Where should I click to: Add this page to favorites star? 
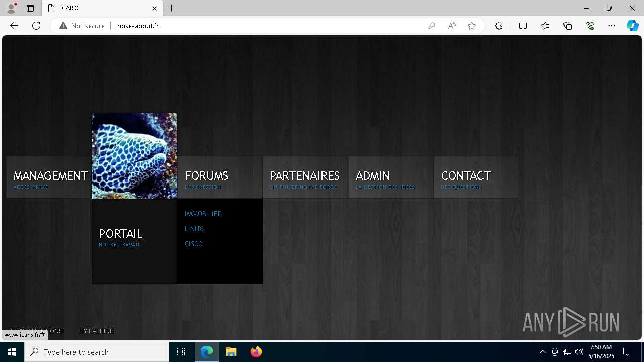click(x=472, y=26)
